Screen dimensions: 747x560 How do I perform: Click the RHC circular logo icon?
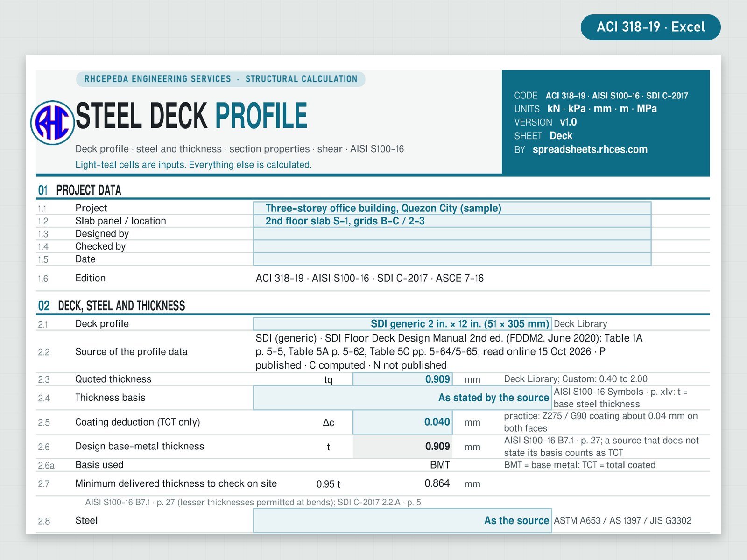pos(52,123)
